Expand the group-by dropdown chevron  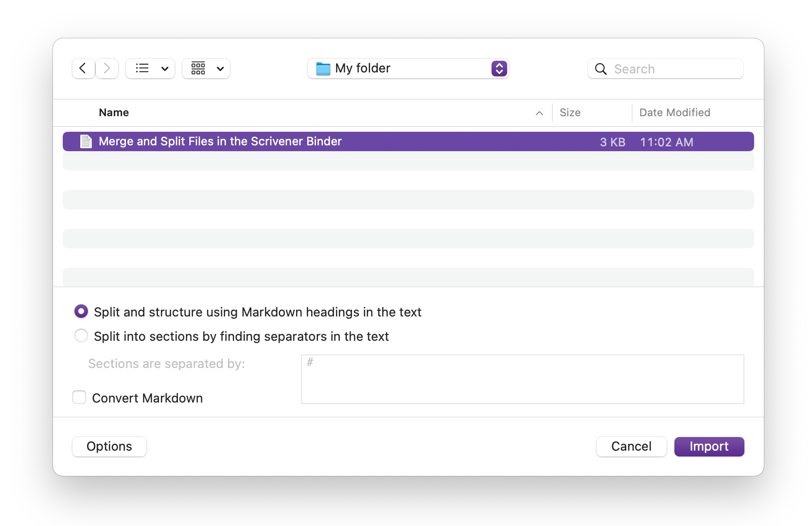(x=220, y=69)
